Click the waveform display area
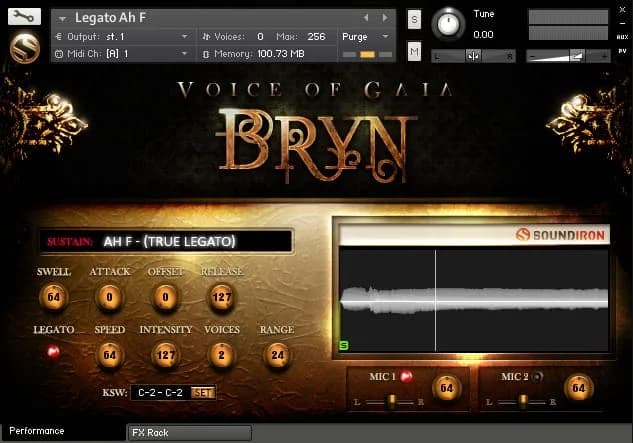The height and width of the screenshot is (443, 633). 474,300
